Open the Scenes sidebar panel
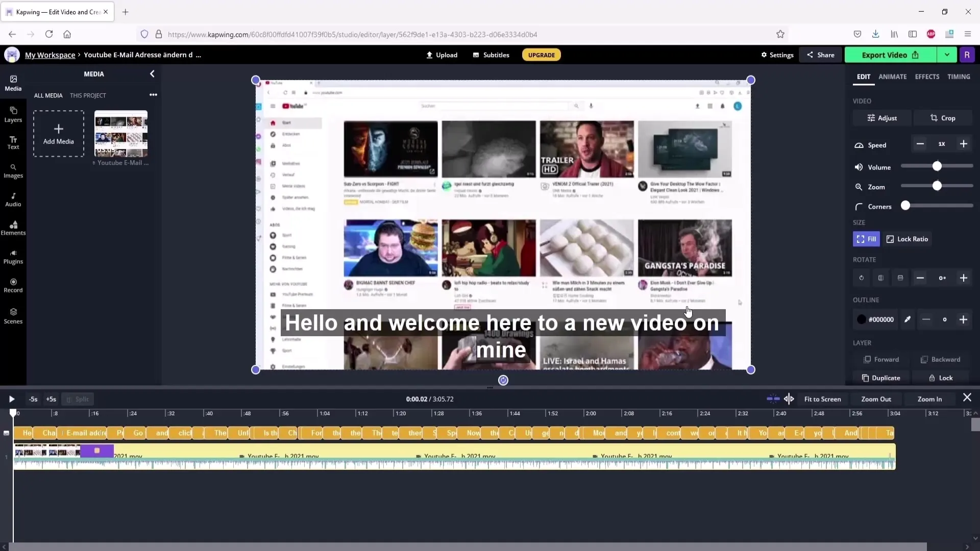Image resolution: width=980 pixels, height=551 pixels. click(13, 316)
